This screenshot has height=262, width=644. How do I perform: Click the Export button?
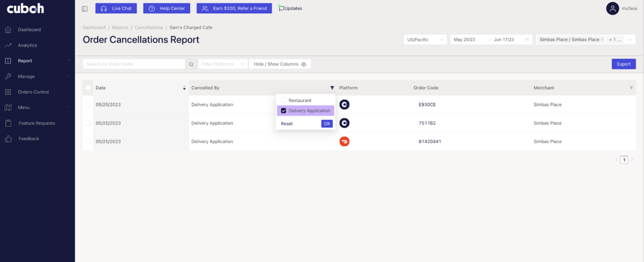point(623,64)
